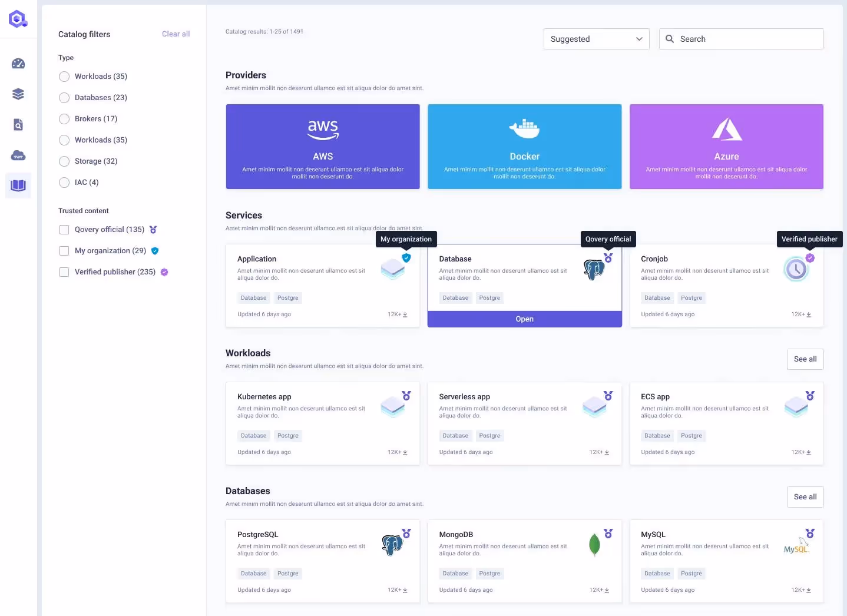The width and height of the screenshot is (847, 616).
Task: Click the PostgreSQL card elephant logo
Action: [392, 545]
